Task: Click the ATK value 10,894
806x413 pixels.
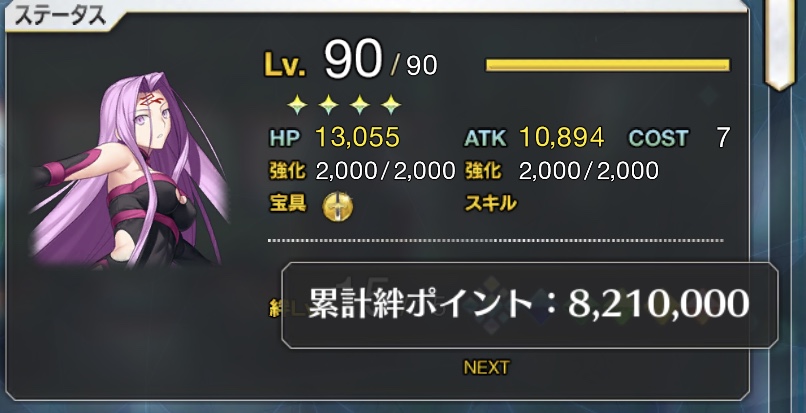Action: point(562,137)
